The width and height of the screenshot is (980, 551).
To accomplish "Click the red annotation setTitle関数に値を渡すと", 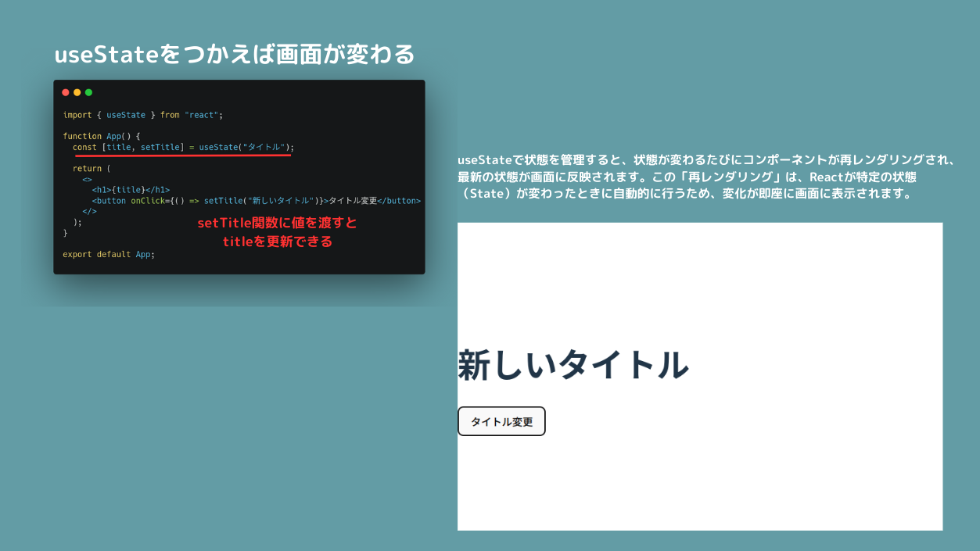I will pos(278,223).
